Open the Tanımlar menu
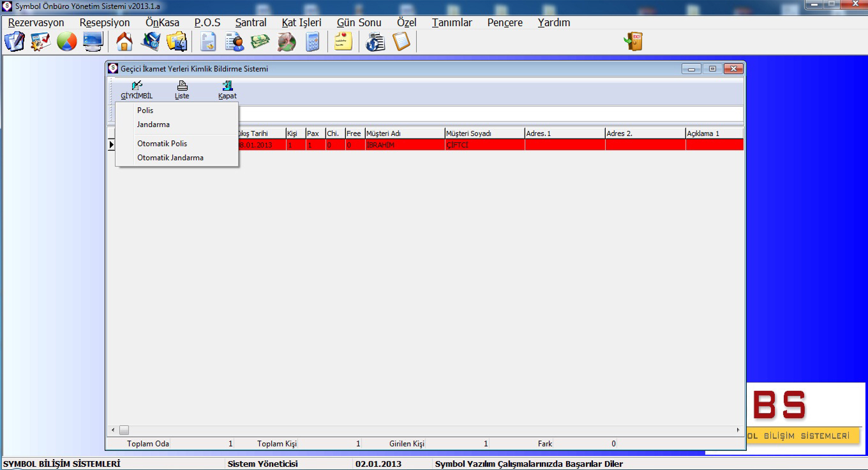 [452, 22]
